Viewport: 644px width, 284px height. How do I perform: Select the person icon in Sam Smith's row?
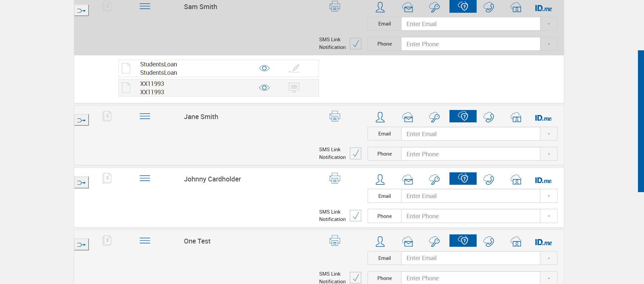[x=380, y=7]
